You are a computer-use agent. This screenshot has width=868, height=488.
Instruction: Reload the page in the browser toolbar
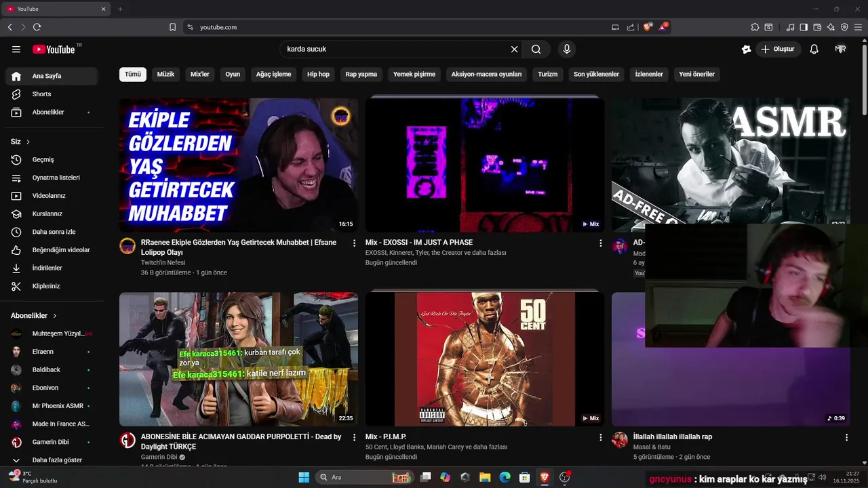(37, 27)
